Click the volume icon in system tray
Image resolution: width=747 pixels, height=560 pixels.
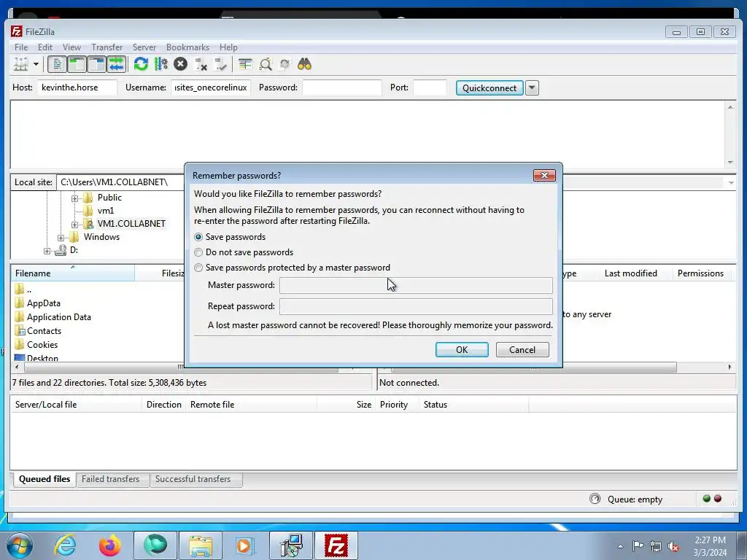[673, 546]
